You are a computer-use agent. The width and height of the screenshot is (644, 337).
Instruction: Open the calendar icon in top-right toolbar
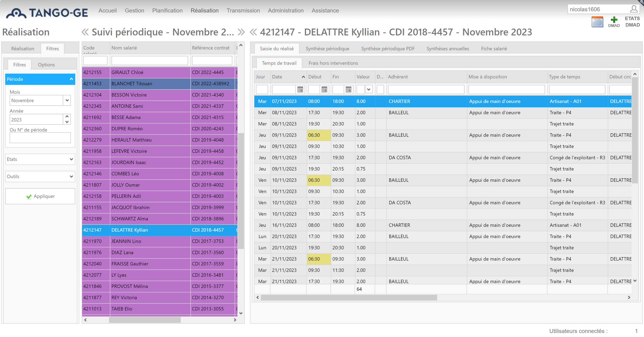[x=597, y=22]
